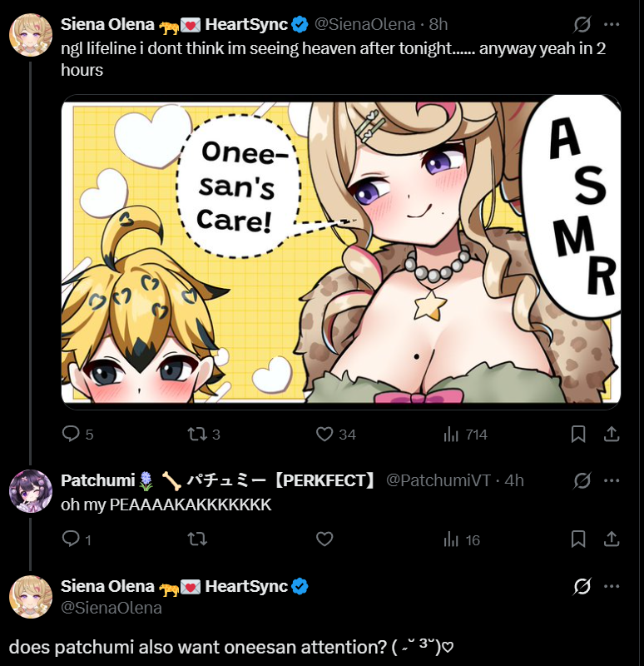
Task: View analytics showing 714 views
Action: tap(465, 435)
